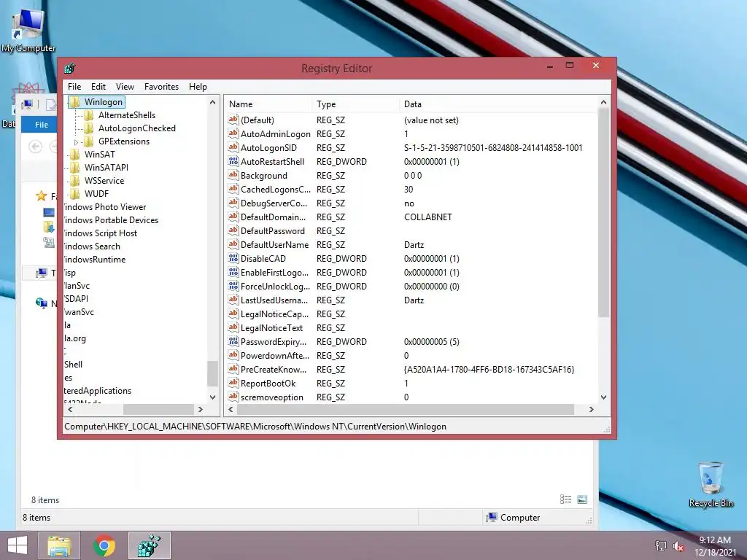Image resolution: width=747 pixels, height=560 pixels.
Task: Click the values pane vertical scrollbar thumb
Action: coord(603,212)
